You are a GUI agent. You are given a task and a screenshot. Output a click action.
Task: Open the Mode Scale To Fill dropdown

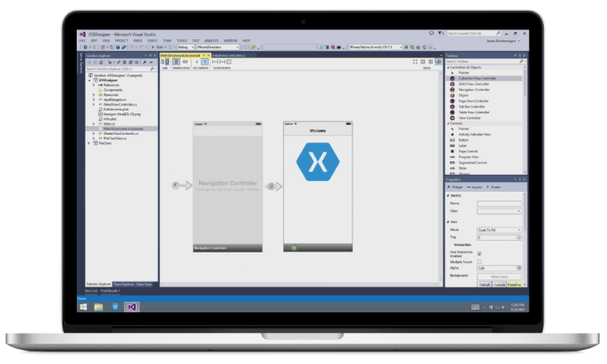499,230
